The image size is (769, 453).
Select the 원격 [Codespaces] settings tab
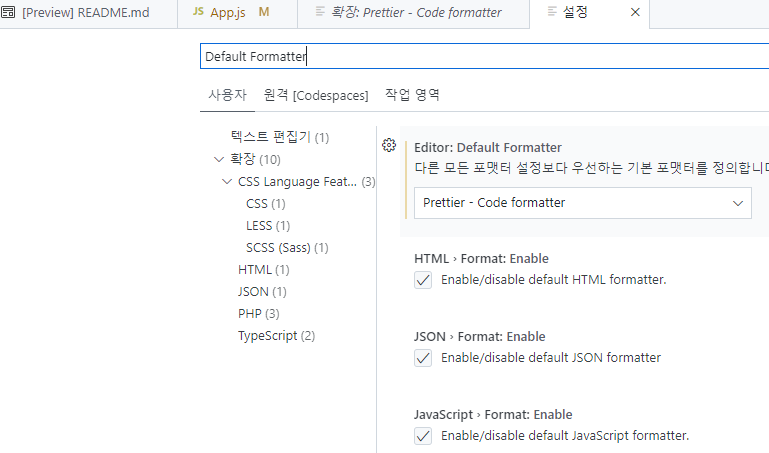(x=316, y=95)
